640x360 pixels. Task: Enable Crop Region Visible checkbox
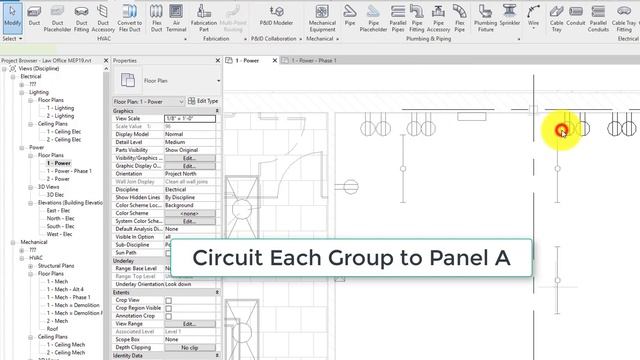coord(168,308)
